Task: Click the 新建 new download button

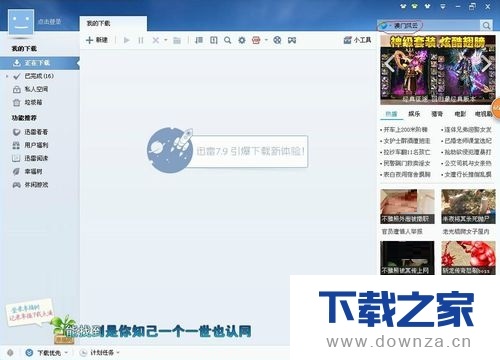Action: (x=97, y=40)
